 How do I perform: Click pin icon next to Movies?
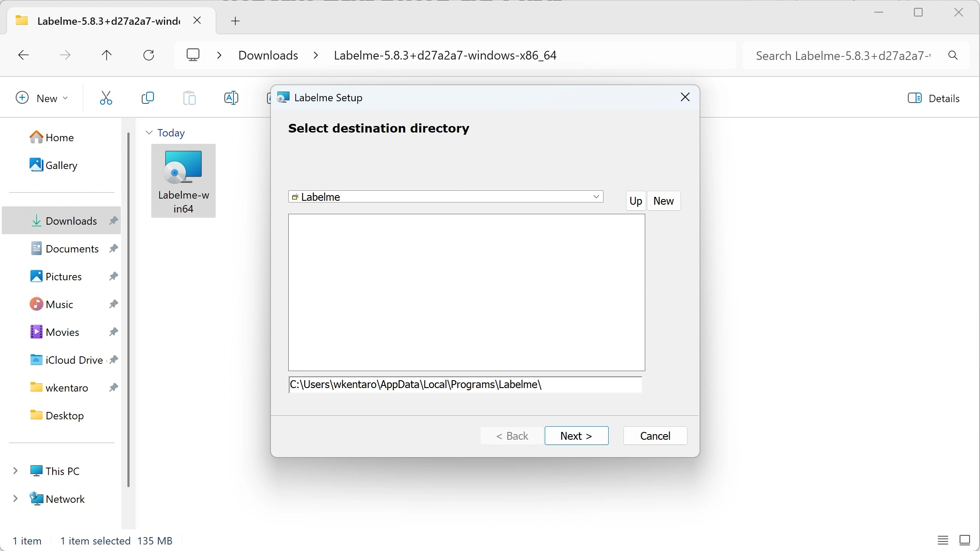pos(113,332)
